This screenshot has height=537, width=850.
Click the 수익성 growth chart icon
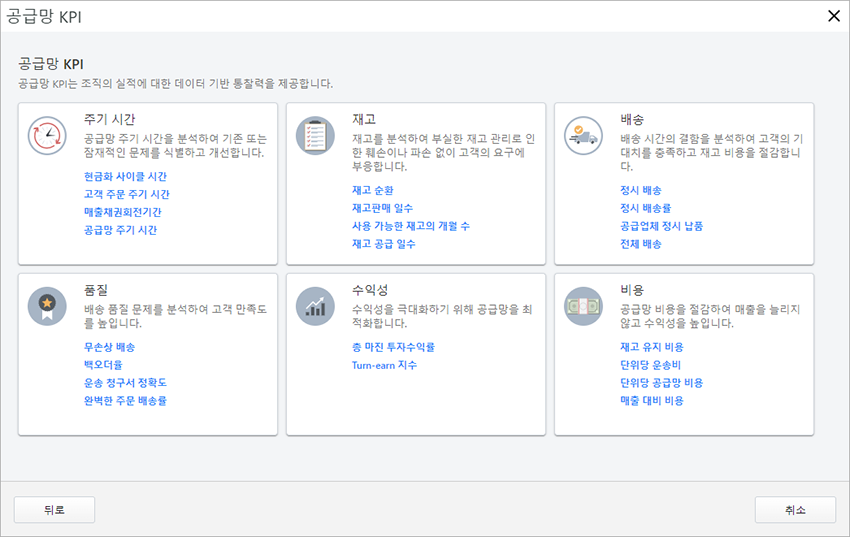pos(315,305)
